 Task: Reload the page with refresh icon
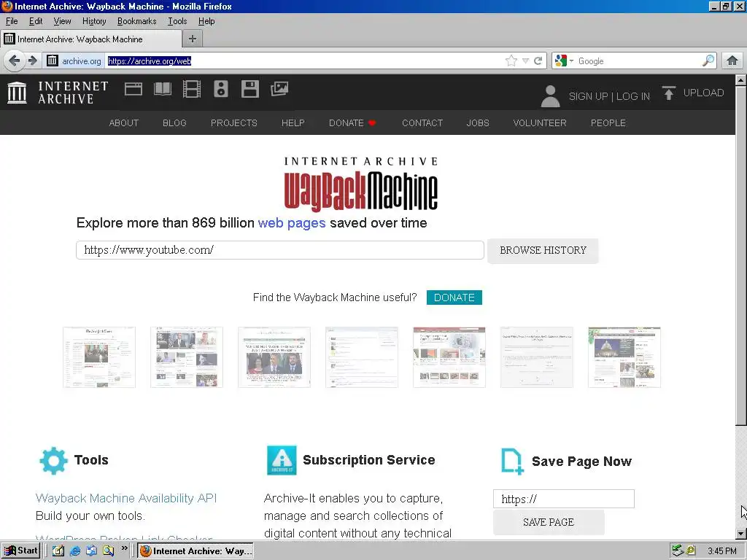(x=538, y=61)
